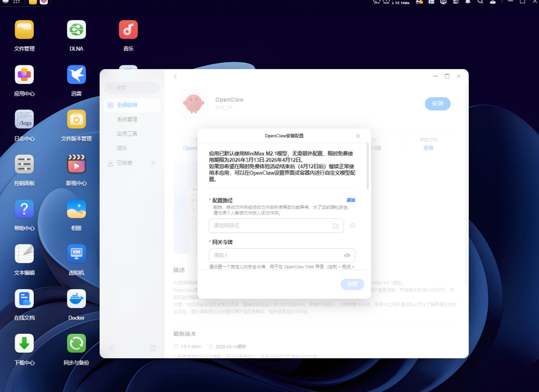Launch the Docker app icon

point(76,299)
